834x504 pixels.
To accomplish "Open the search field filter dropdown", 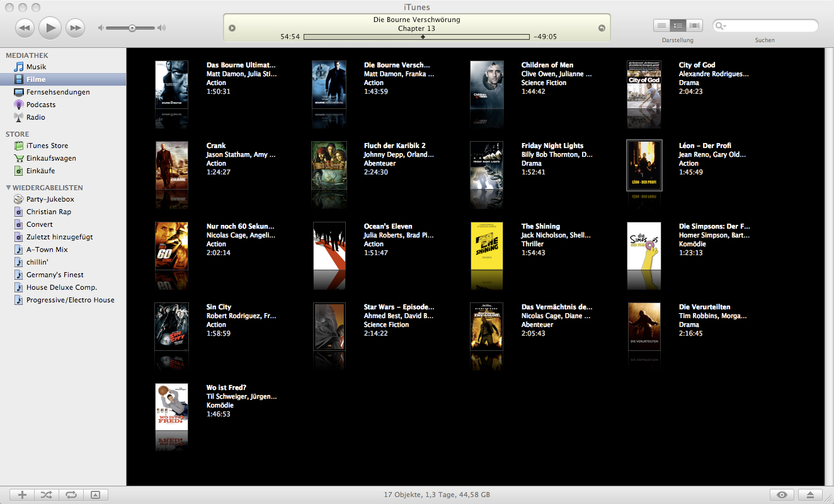I will [726, 25].
